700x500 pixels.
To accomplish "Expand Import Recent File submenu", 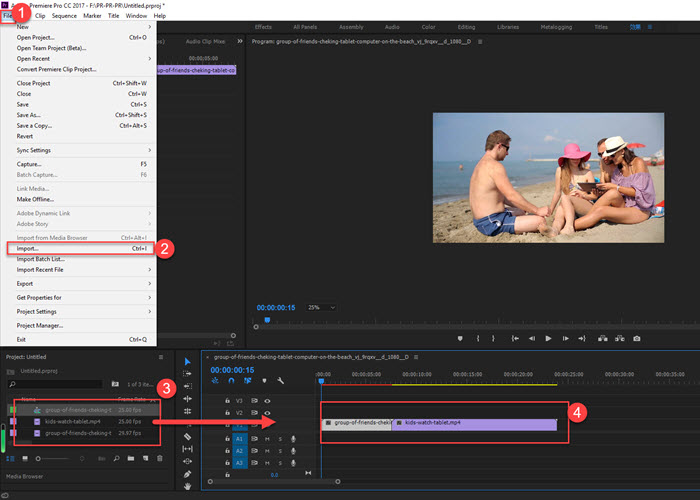I will [x=80, y=270].
